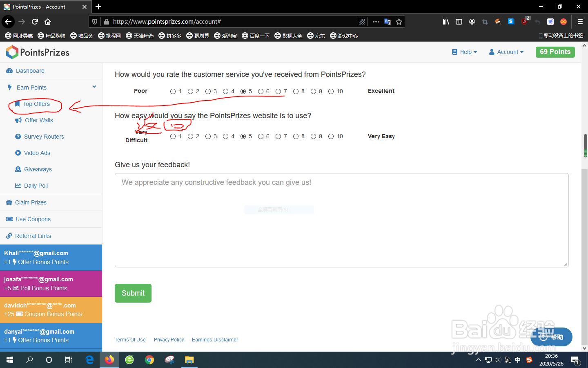
Task: Click the 69 Points balance button
Action: click(555, 52)
